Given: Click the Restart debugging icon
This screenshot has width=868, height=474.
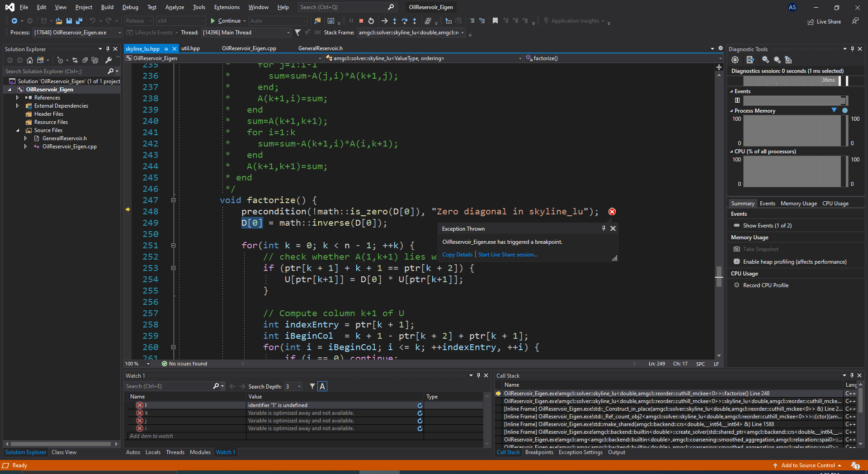Looking at the screenshot, I should 371,21.
